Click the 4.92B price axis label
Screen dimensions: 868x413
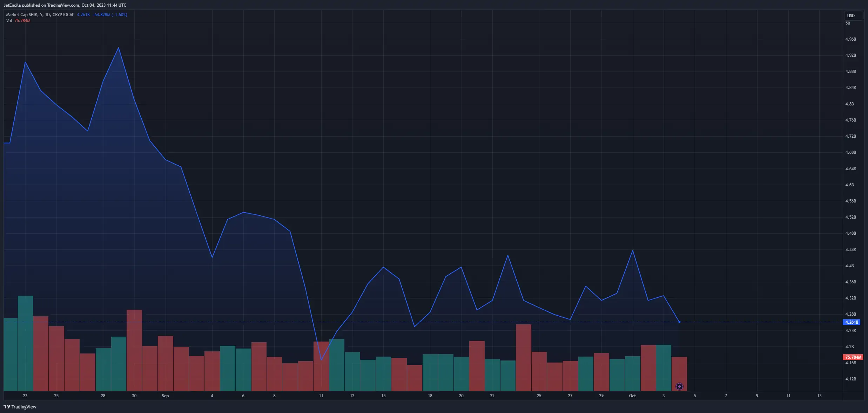click(850, 55)
